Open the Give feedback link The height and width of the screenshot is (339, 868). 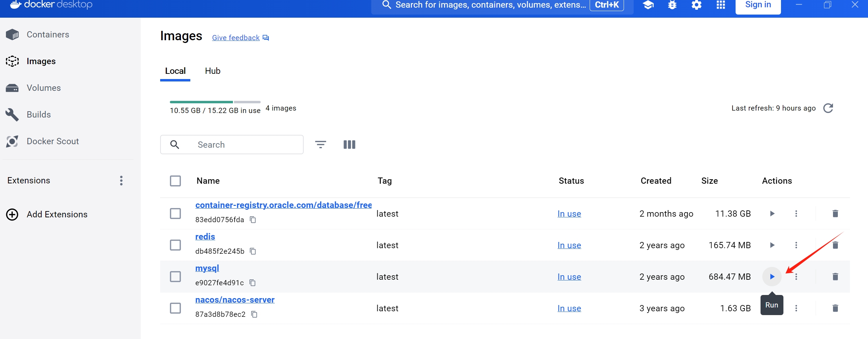pos(236,37)
